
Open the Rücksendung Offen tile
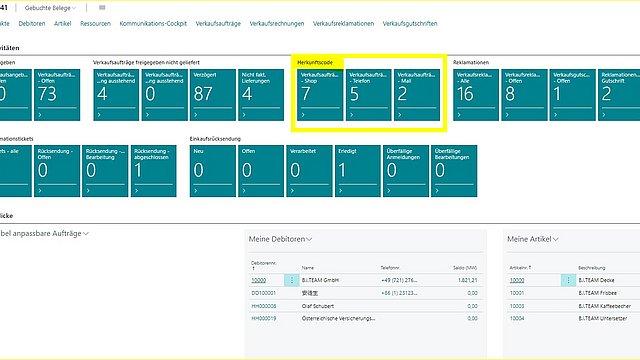(57, 171)
